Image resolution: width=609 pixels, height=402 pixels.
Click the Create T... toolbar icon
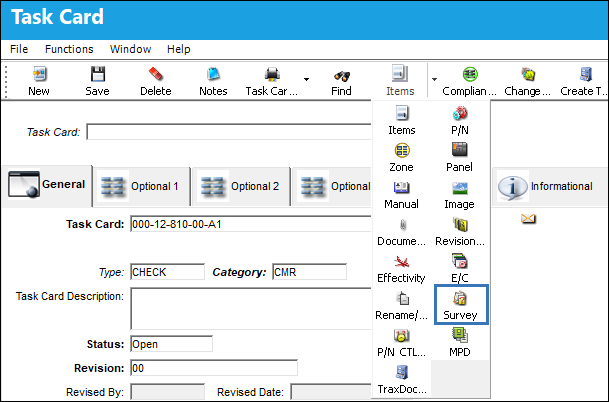584,81
